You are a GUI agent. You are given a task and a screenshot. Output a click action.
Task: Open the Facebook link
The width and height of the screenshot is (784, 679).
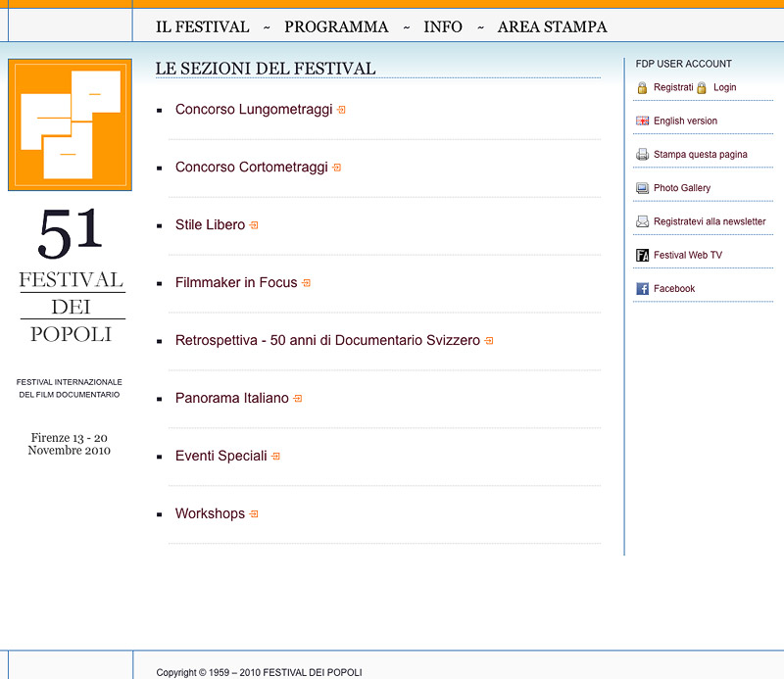tap(674, 288)
